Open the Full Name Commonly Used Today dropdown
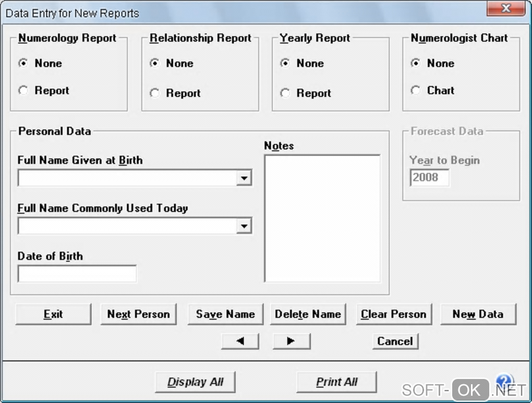 coord(244,226)
